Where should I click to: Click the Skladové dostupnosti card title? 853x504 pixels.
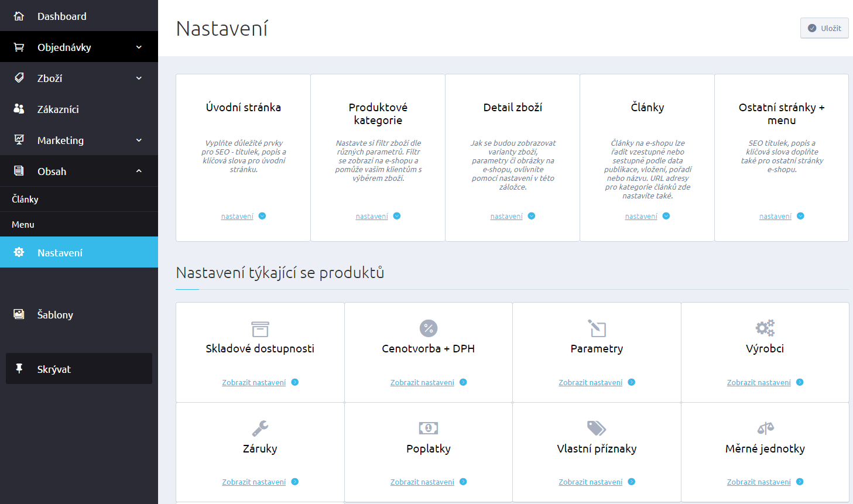click(260, 349)
